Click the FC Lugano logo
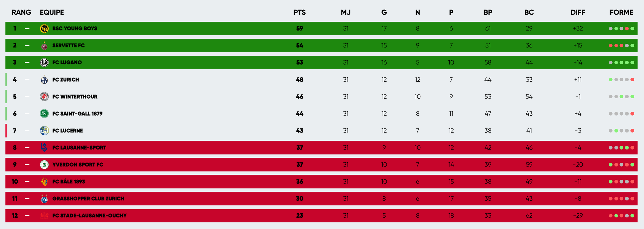The width and height of the screenshot is (644, 229). pos(44,63)
